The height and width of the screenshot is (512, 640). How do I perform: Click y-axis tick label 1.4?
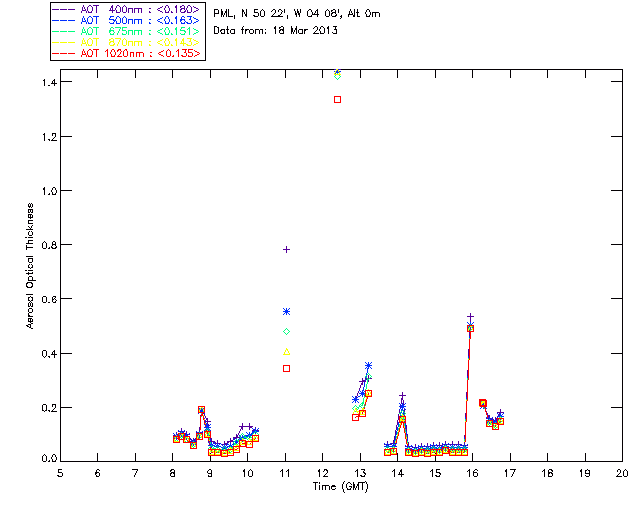[49, 82]
